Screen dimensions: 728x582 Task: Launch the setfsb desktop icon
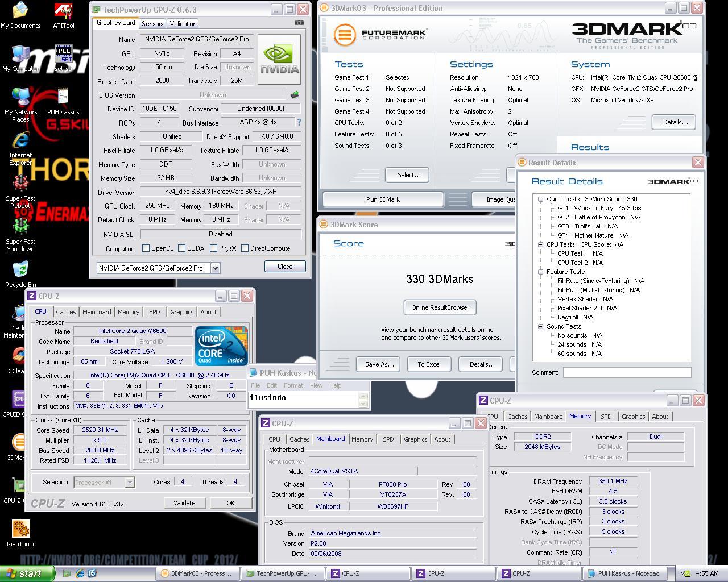(63, 59)
